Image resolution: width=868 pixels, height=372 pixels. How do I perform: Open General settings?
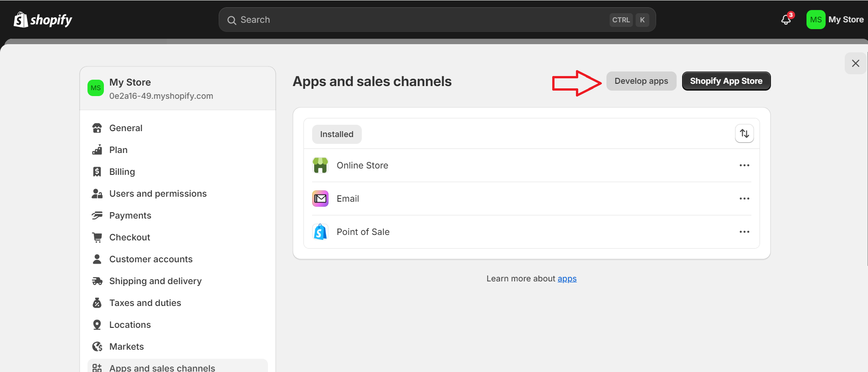click(178, 128)
